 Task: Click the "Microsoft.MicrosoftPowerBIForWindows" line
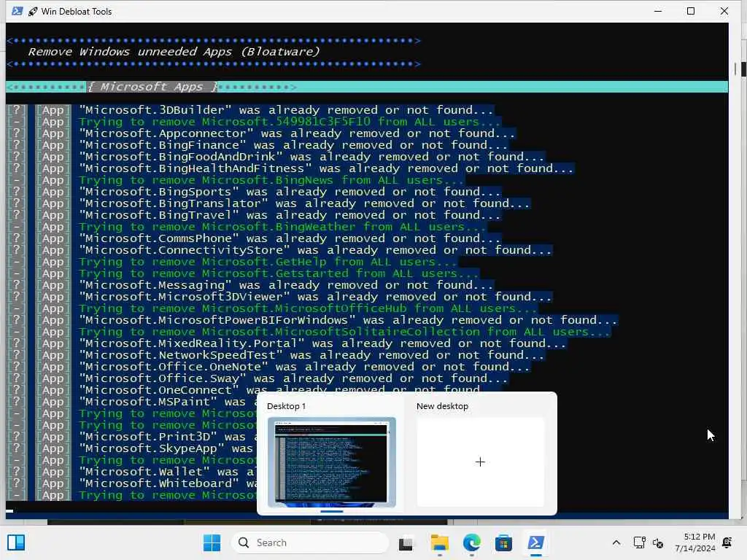(x=348, y=320)
